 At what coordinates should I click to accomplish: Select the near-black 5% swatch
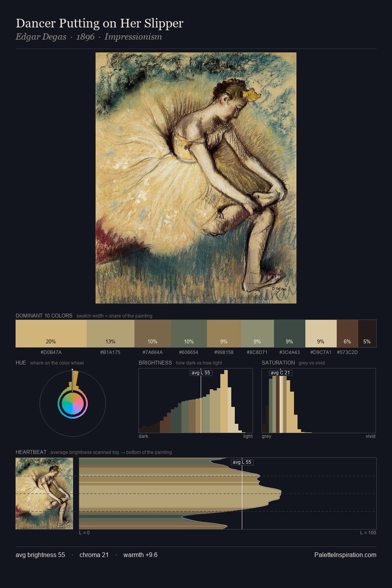pyautogui.click(x=367, y=334)
